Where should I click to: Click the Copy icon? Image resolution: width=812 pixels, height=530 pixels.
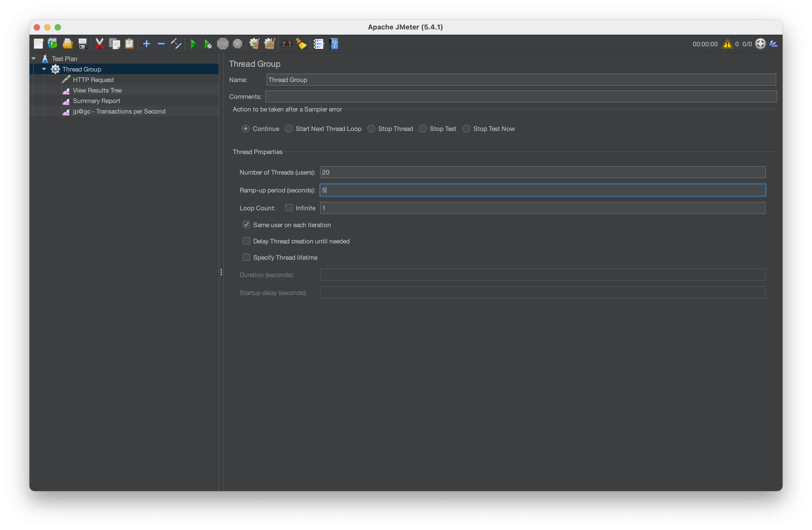coord(114,44)
